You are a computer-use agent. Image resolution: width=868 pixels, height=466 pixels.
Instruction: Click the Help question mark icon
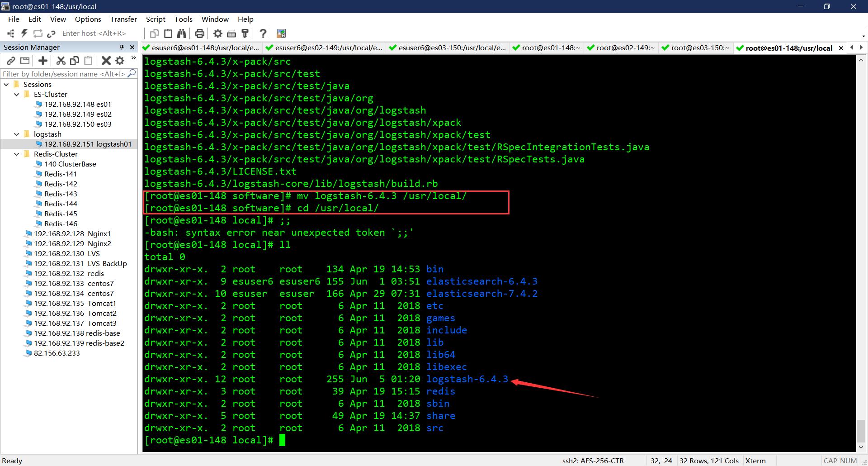coord(263,33)
